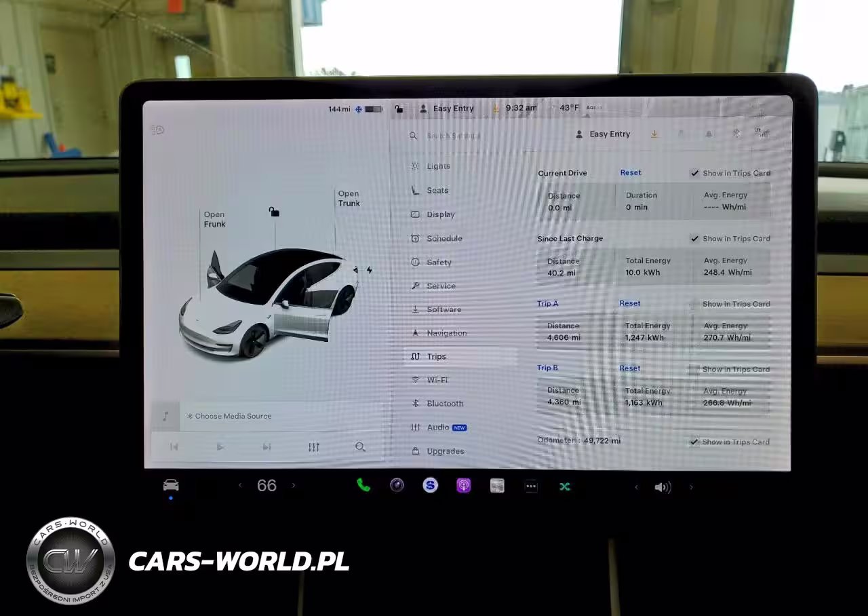
Task: Toggle Current Drive Show in Trips Card
Action: tap(694, 173)
